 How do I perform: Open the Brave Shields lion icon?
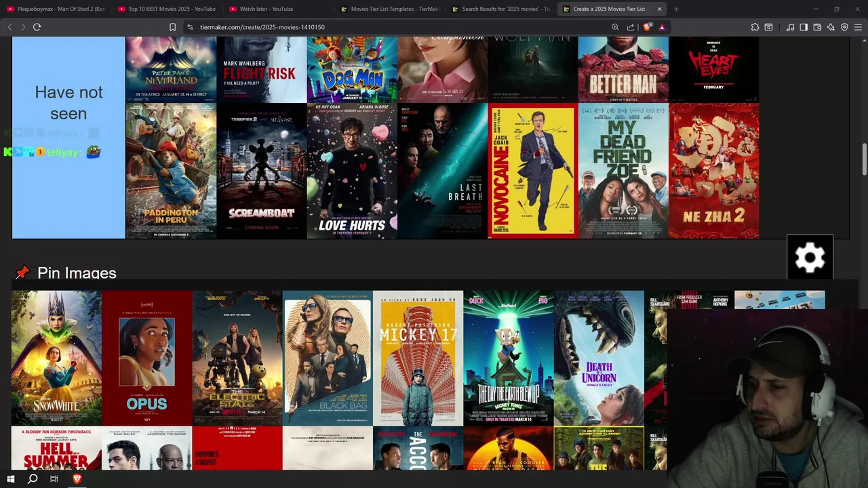click(647, 27)
